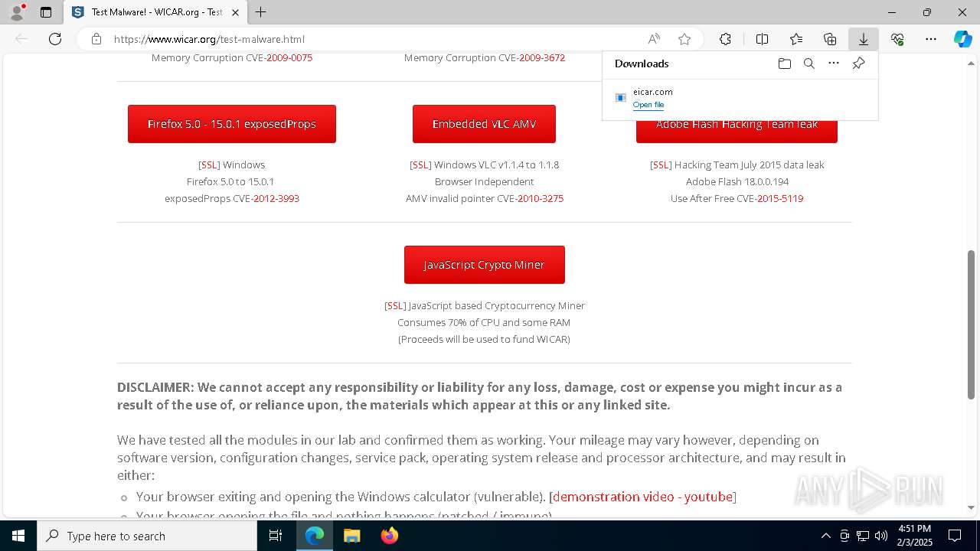Click the scrollbar down arrow
Viewport: 980px width, 551px height.
point(972,507)
